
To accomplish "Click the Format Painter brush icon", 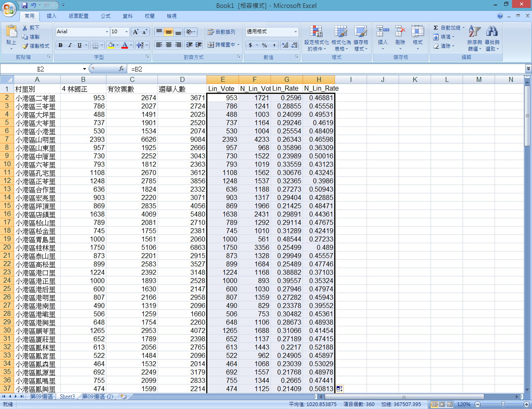I will 25,46.
